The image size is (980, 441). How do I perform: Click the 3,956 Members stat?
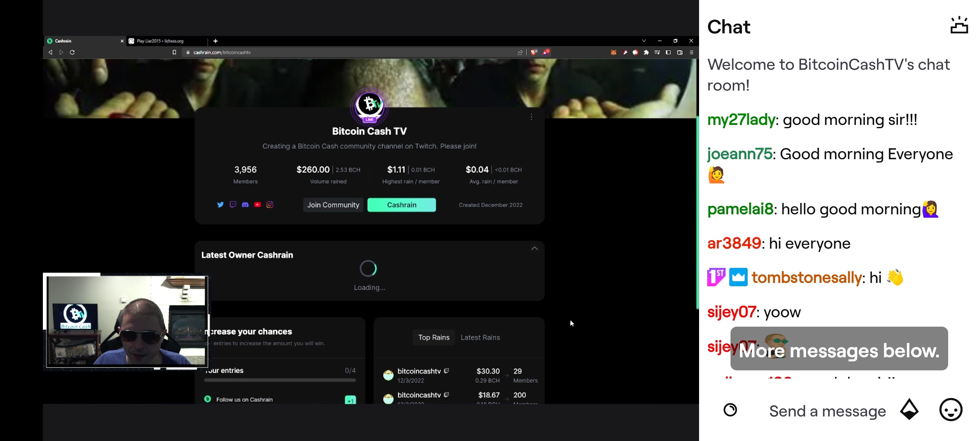[245, 174]
